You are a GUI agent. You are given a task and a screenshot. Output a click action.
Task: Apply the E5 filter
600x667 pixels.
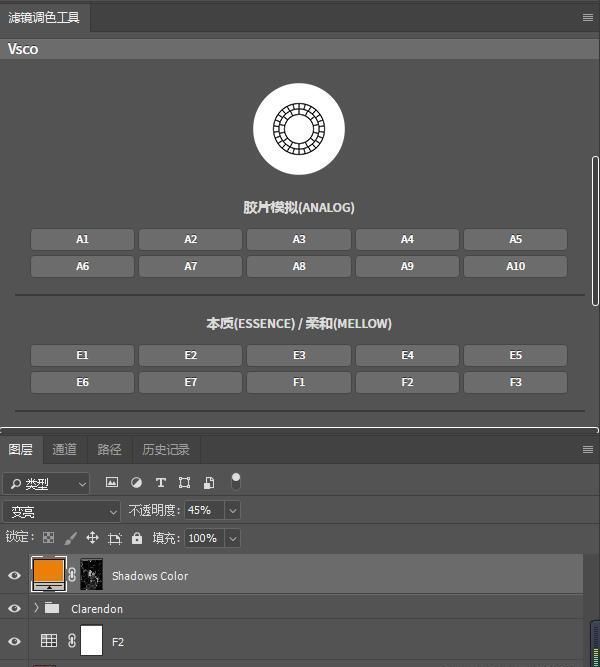(515, 356)
